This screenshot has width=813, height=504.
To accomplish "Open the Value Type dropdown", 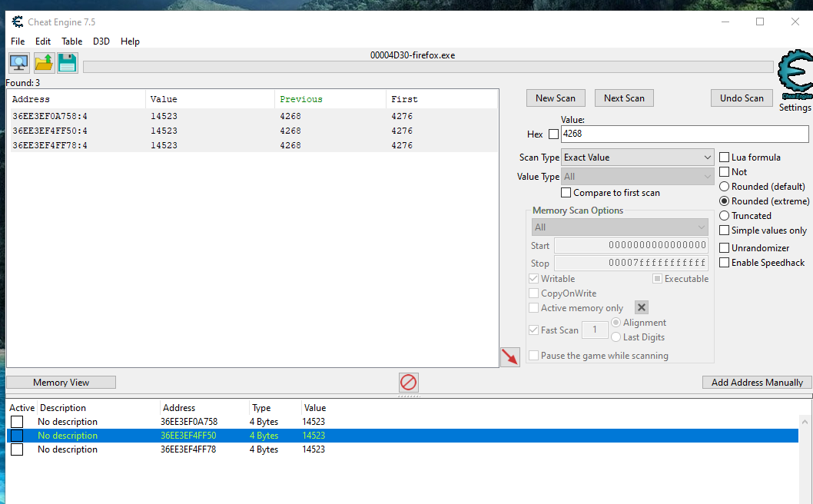I will tap(637, 176).
